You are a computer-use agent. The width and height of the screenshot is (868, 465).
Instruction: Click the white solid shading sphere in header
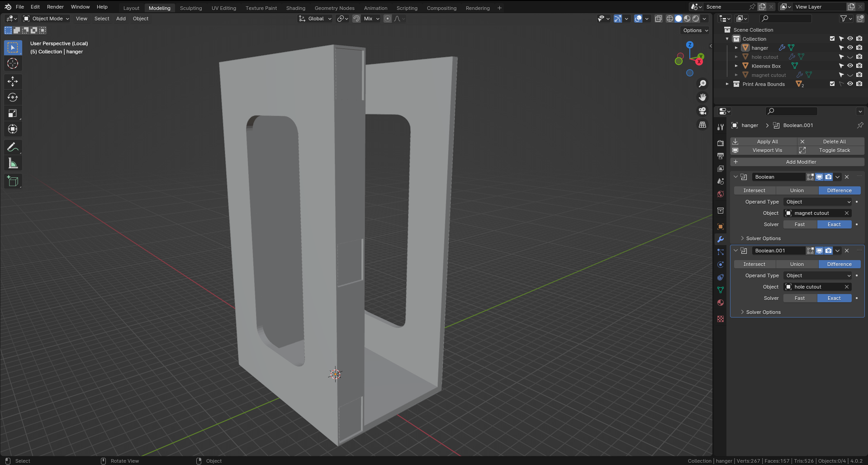click(678, 18)
